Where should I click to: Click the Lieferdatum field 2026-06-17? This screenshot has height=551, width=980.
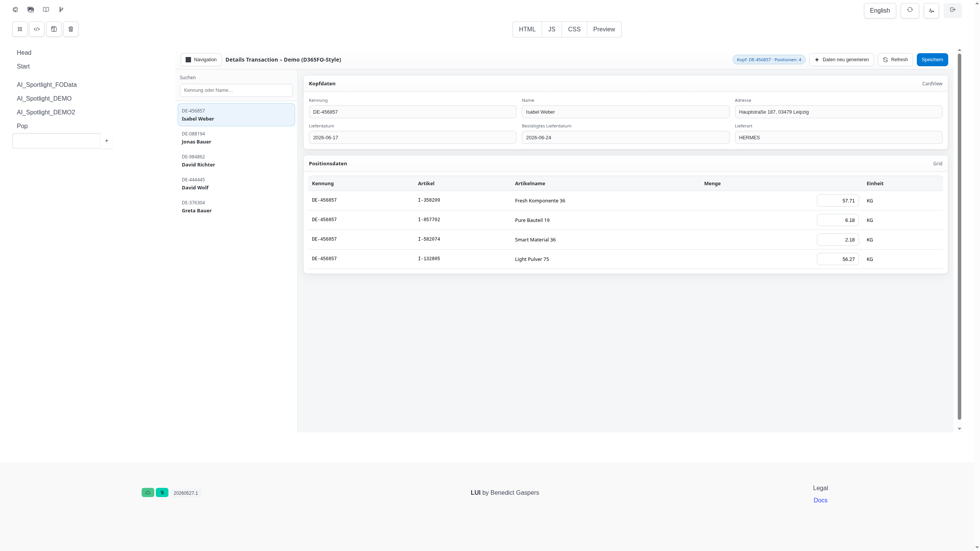tap(413, 137)
